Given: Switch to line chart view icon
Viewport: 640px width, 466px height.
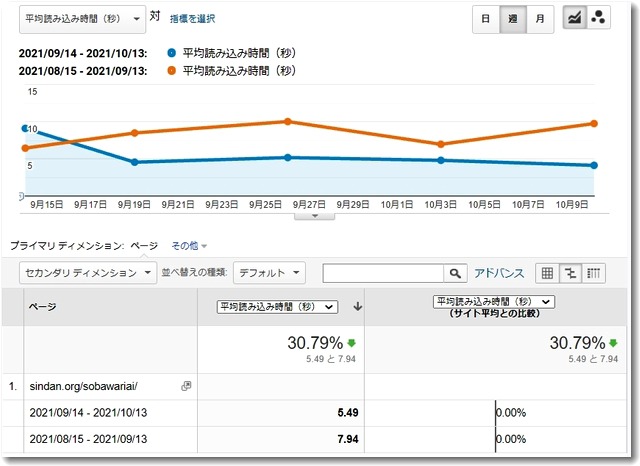Looking at the screenshot, I should [575, 18].
